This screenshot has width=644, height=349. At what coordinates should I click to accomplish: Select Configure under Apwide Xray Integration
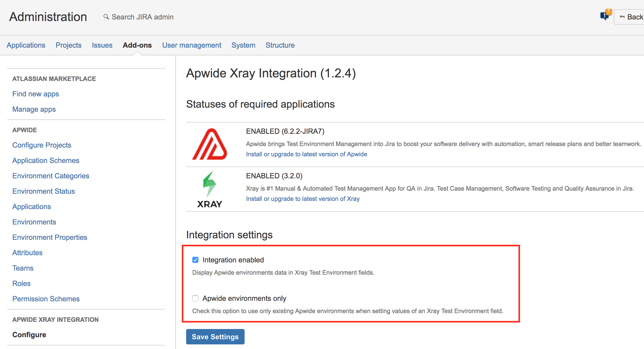(x=29, y=335)
